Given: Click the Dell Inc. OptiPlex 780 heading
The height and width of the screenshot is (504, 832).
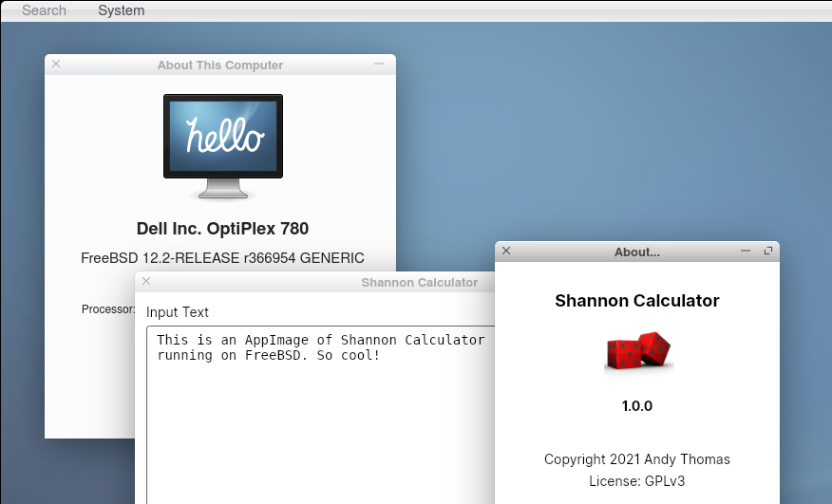Looking at the screenshot, I should 222,229.
